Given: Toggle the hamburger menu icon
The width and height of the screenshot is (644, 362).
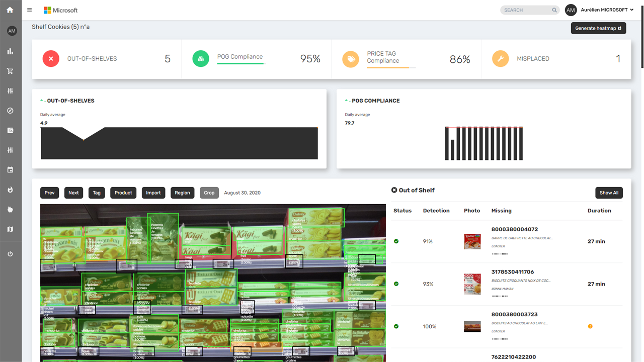Looking at the screenshot, I should tap(30, 10).
